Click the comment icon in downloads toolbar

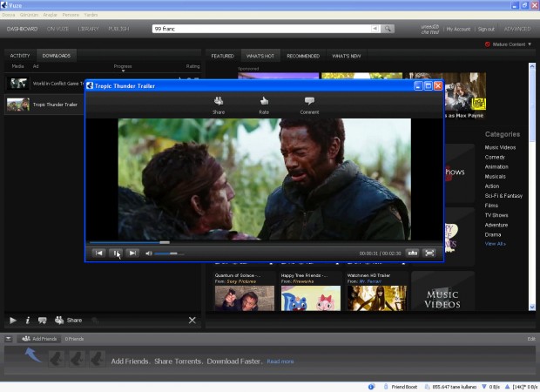[43, 321]
